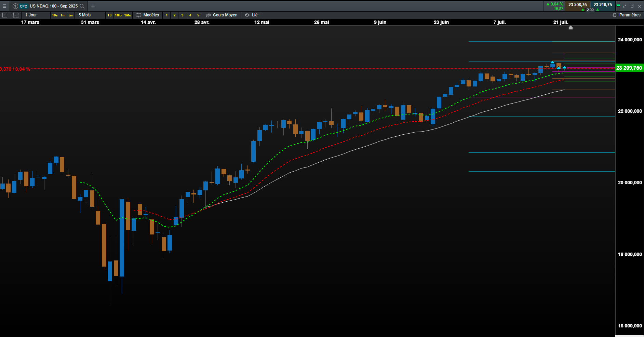Collapse the chart panel with shrink arrows
Screen dimensions: 644x337
click(x=625, y=6)
